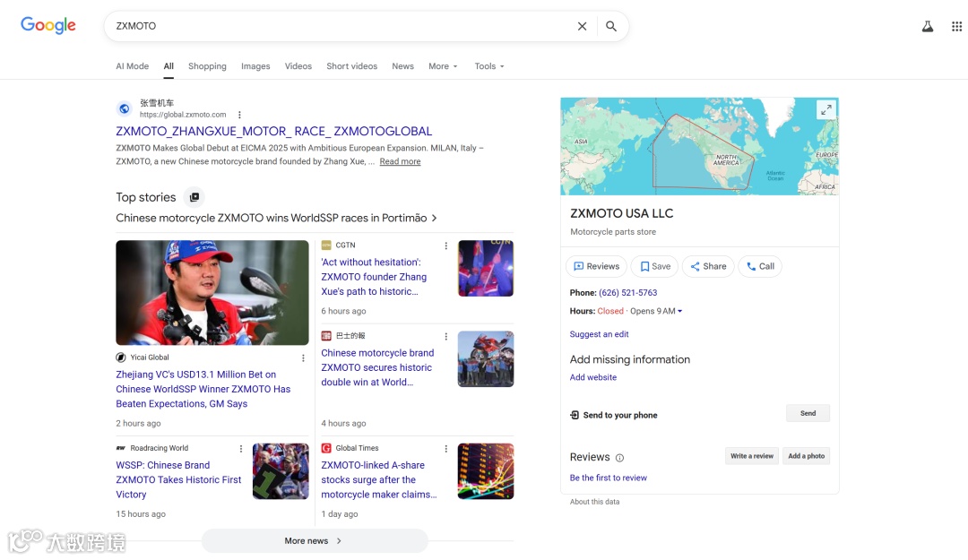This screenshot has height=560, width=968.
Task: Switch to News tab
Action: pos(402,66)
